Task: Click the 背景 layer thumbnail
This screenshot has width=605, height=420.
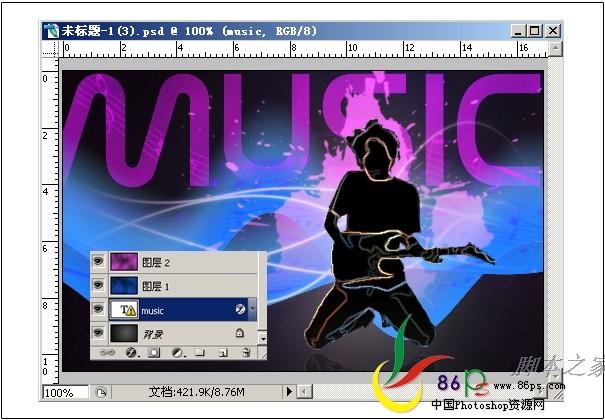Action: point(124,333)
